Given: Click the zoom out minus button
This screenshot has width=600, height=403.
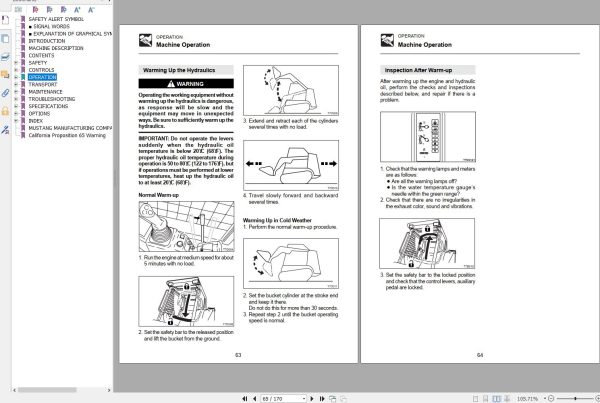Looking at the screenshot, I should pos(551,399).
